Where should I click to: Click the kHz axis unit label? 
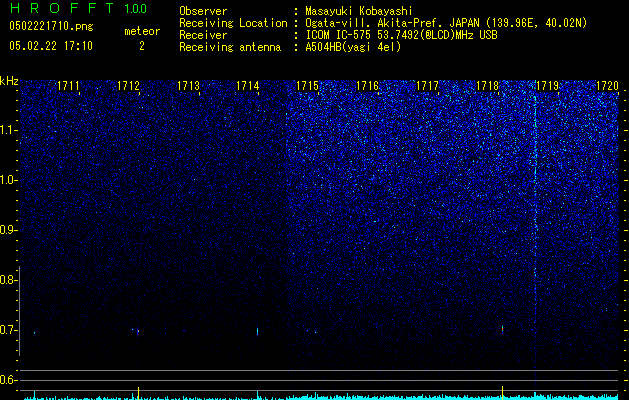coord(9,81)
